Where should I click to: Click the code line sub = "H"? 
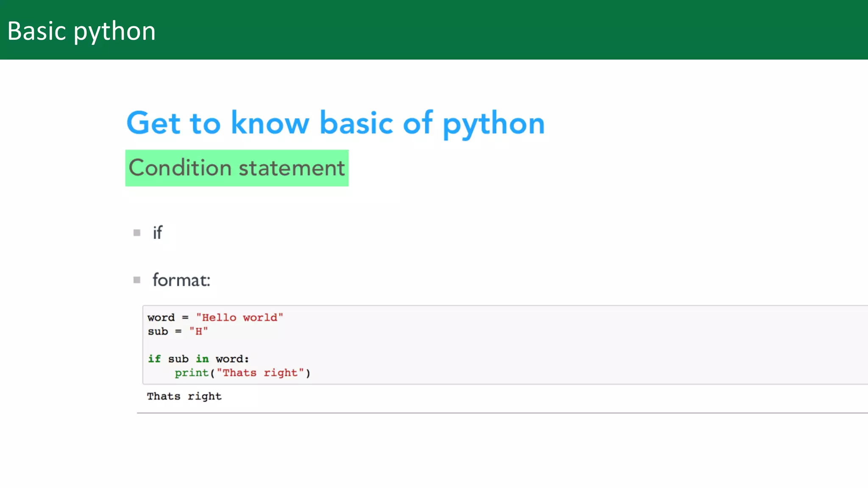click(x=178, y=331)
